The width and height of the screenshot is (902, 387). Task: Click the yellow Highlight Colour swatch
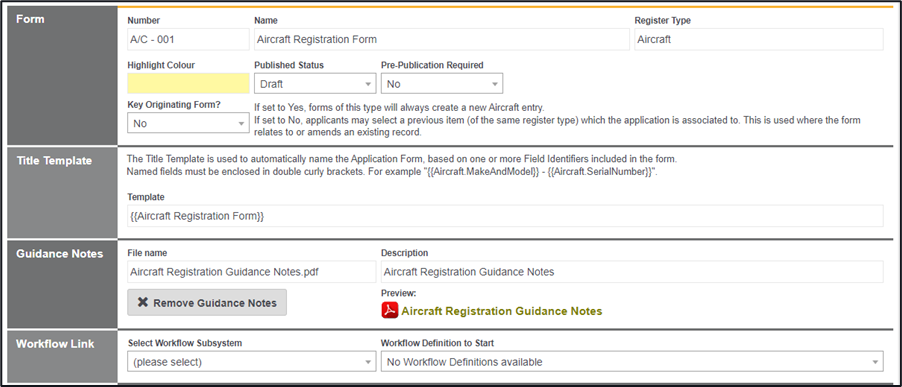188,84
